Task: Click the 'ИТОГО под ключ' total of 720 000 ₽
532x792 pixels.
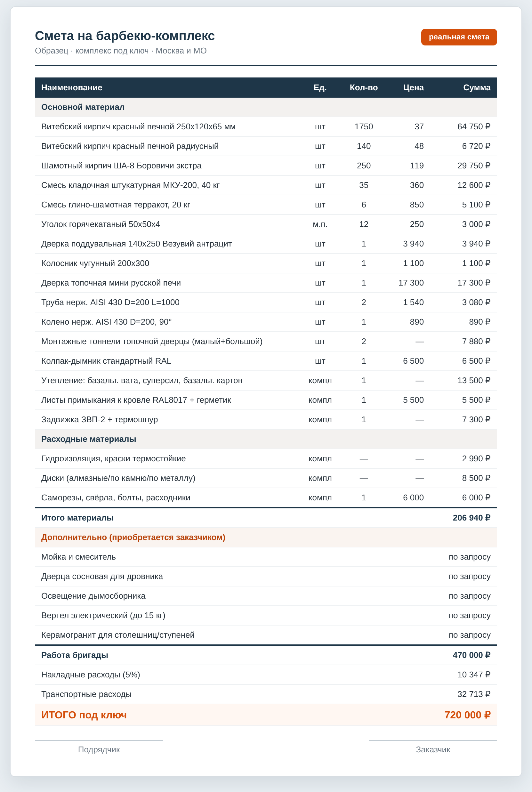Action: 467,715
